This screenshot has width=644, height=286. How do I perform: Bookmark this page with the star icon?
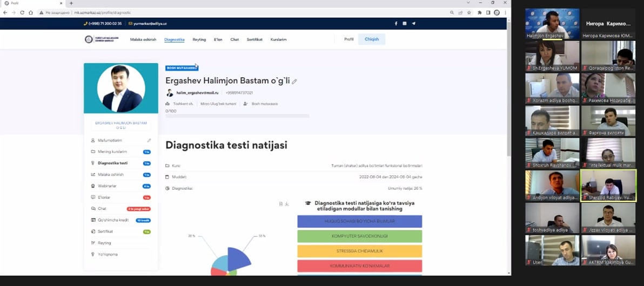pos(469,12)
